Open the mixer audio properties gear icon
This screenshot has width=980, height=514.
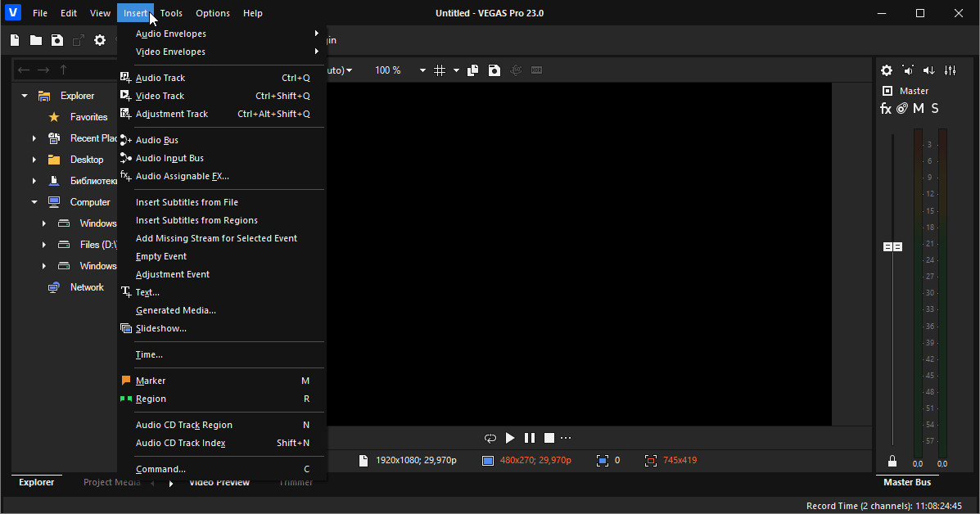tap(886, 70)
